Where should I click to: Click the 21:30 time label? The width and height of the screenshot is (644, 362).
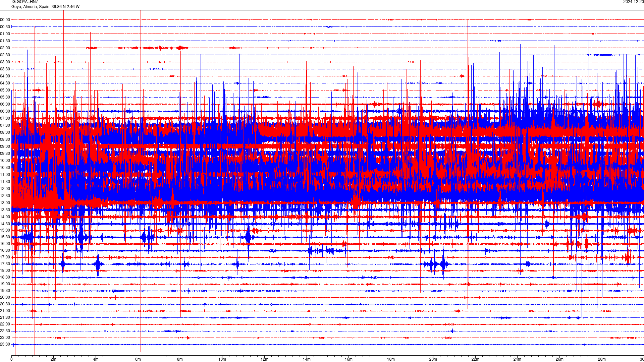click(5, 317)
